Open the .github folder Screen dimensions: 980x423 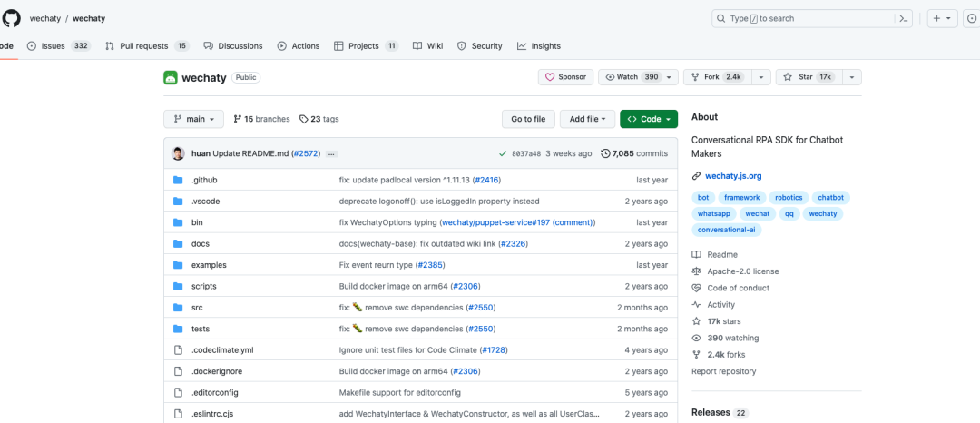[204, 180]
